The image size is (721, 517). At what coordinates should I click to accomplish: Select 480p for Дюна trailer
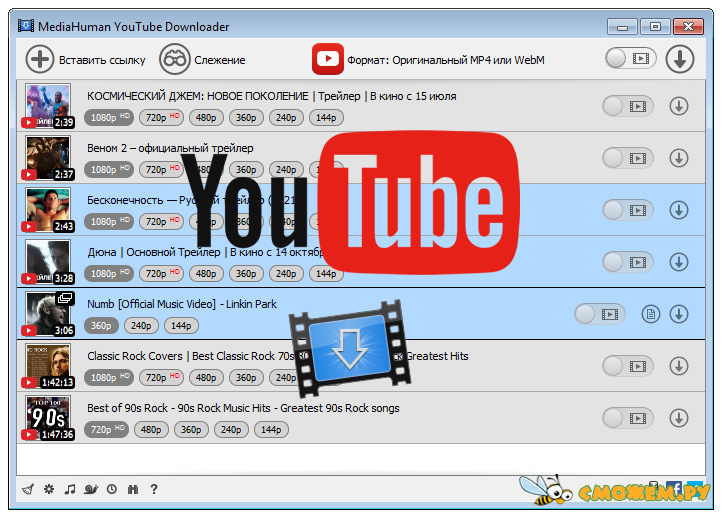click(206, 274)
